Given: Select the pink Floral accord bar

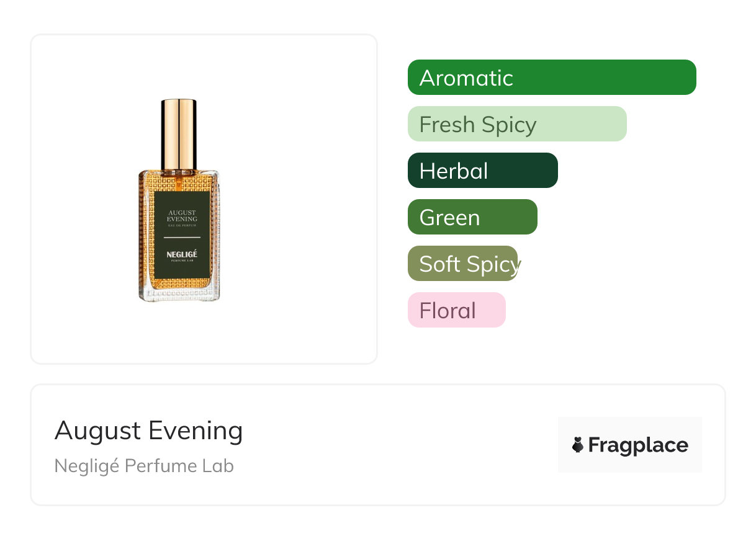Looking at the screenshot, I should coord(456,310).
